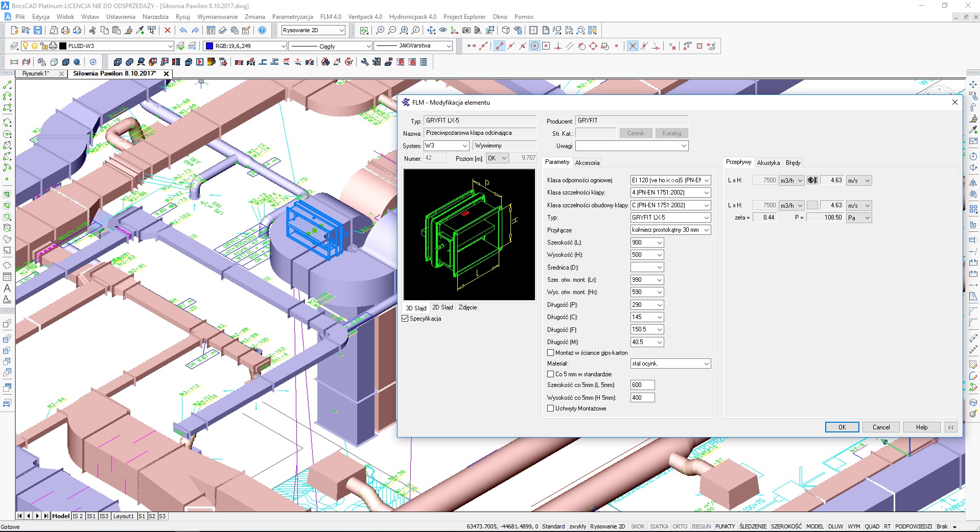Click the Pan view icon

431,31
